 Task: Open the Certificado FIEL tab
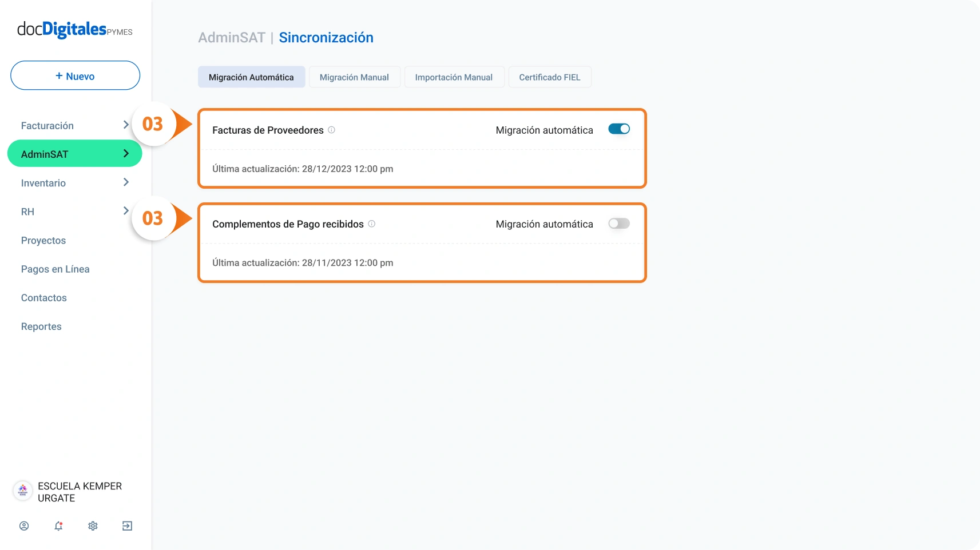(x=549, y=77)
